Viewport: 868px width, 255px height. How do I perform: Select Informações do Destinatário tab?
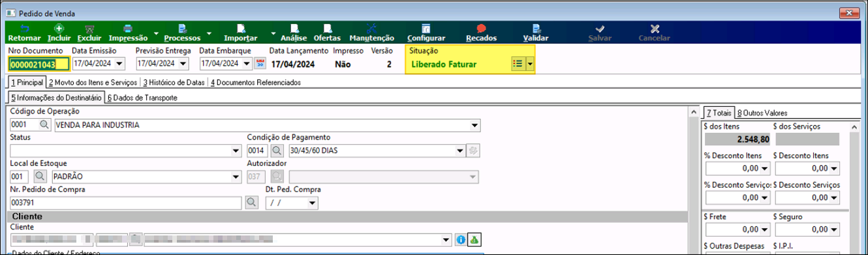click(56, 98)
